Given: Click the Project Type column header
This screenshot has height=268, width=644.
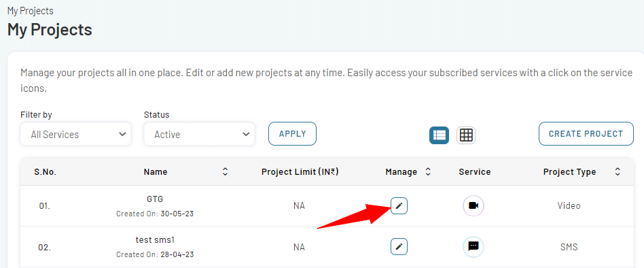Looking at the screenshot, I should pyautogui.click(x=569, y=172).
